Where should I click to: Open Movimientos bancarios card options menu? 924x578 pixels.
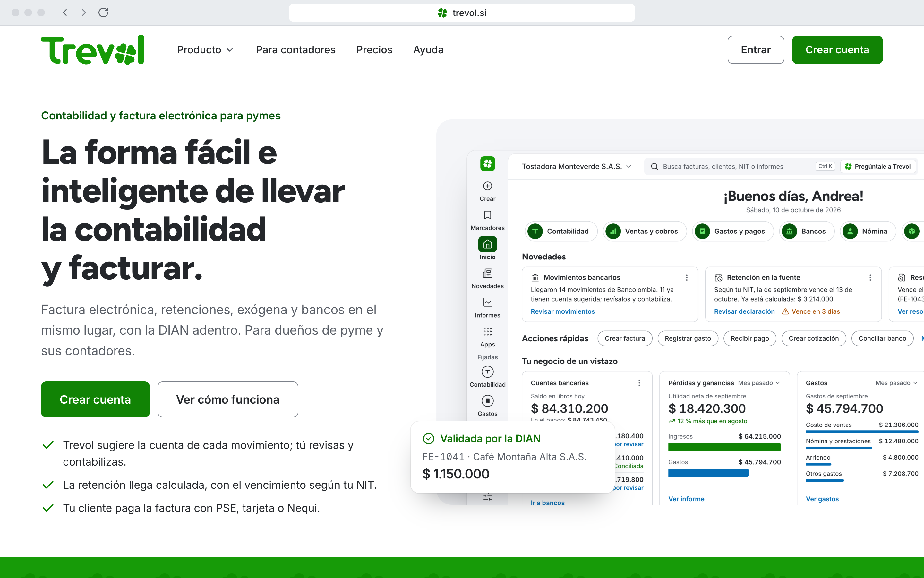(x=687, y=277)
